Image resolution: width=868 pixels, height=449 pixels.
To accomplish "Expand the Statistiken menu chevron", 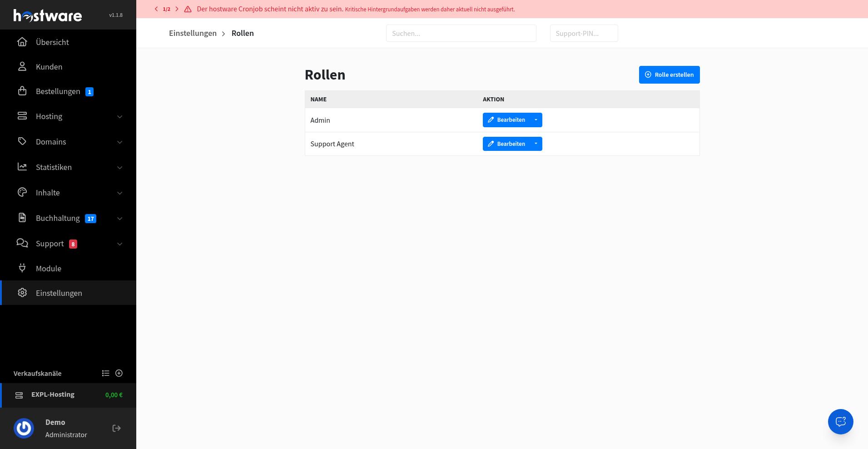I will pyautogui.click(x=119, y=168).
